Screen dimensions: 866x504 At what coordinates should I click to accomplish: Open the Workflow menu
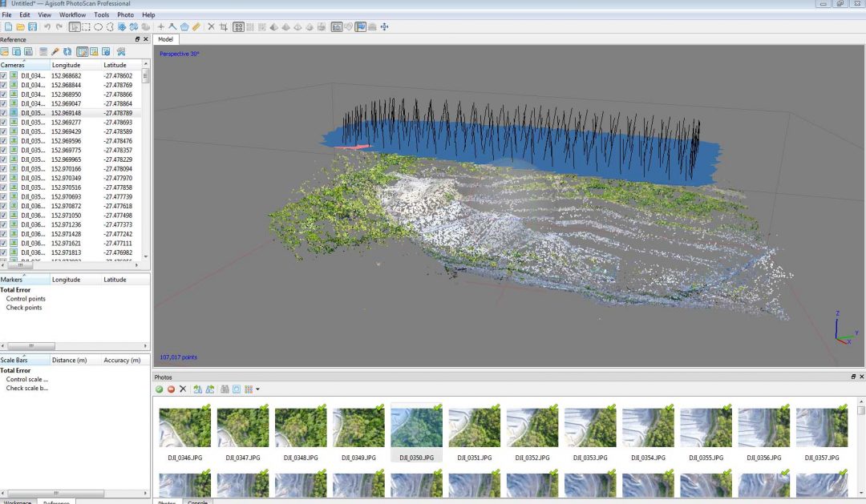71,14
